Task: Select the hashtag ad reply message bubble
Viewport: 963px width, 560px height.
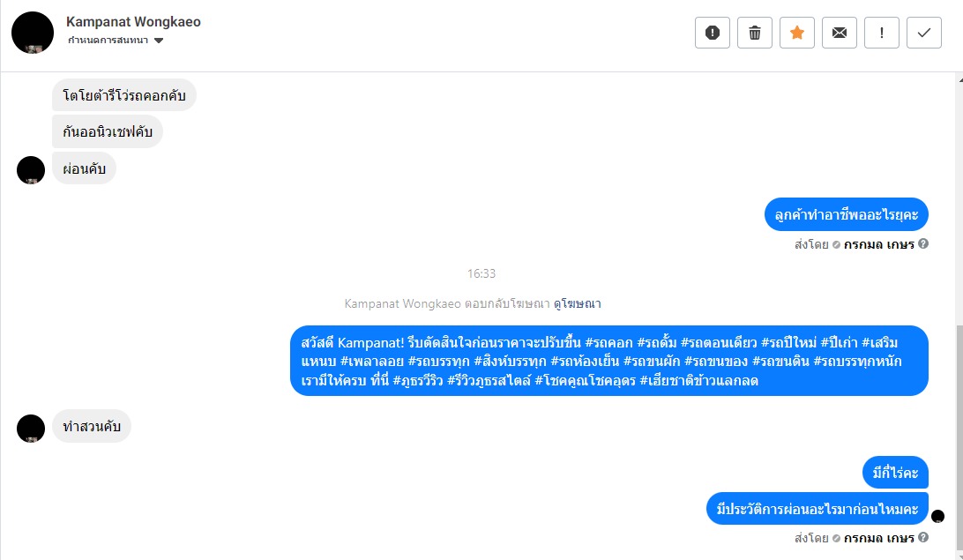Action: point(609,361)
